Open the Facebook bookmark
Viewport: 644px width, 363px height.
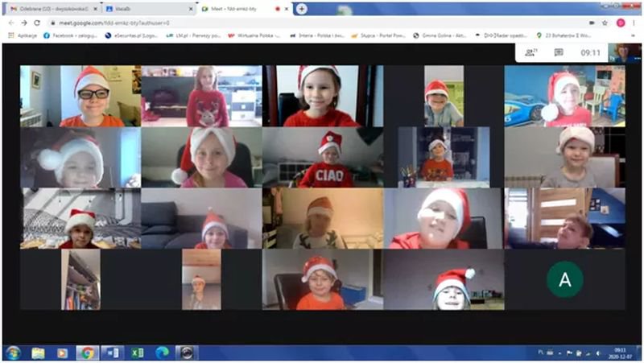pos(70,35)
